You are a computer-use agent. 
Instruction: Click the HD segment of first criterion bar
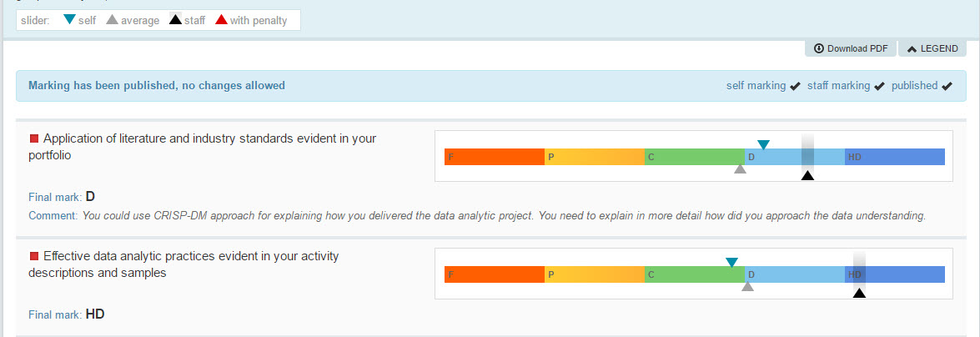coord(895,157)
